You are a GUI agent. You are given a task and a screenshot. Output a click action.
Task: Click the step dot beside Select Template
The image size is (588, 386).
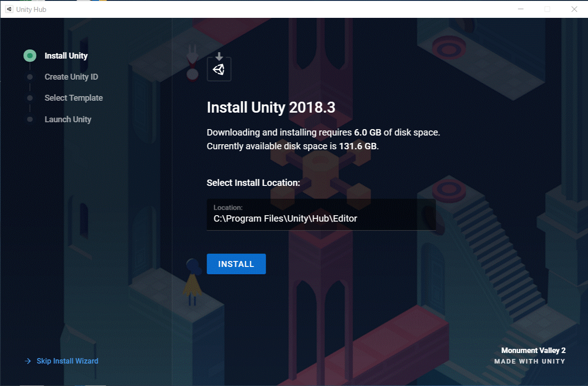tap(30, 98)
